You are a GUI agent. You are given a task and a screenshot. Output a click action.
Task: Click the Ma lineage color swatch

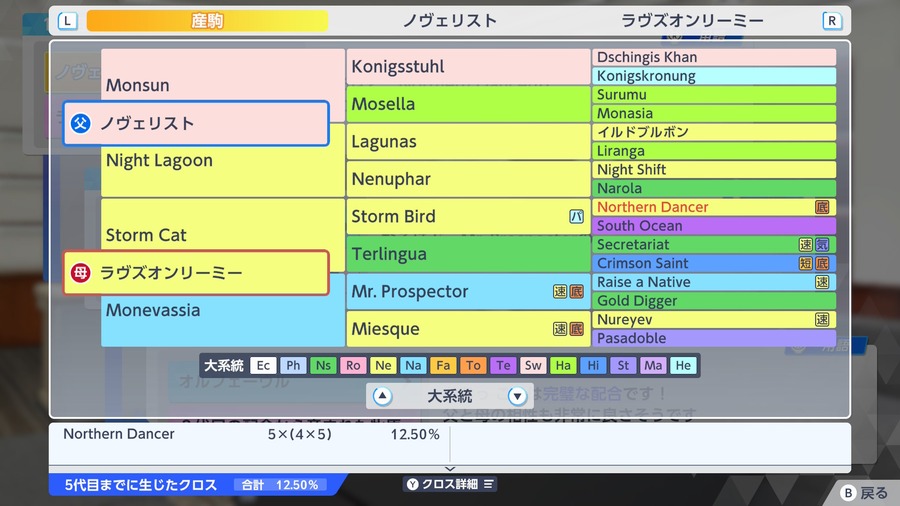(653, 365)
